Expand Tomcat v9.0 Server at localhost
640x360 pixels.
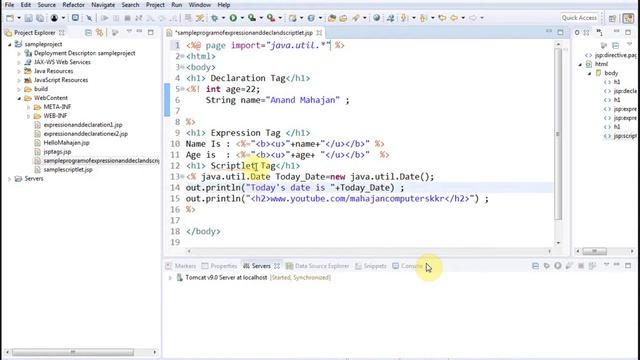[170, 278]
